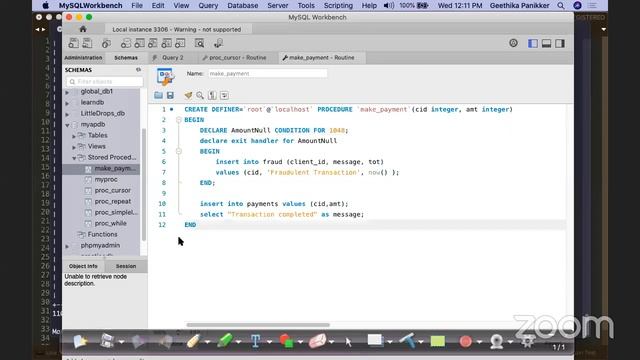Viewport: 640px width, 360px height.
Task: Select the eraser annotation tool
Action: [318, 341]
